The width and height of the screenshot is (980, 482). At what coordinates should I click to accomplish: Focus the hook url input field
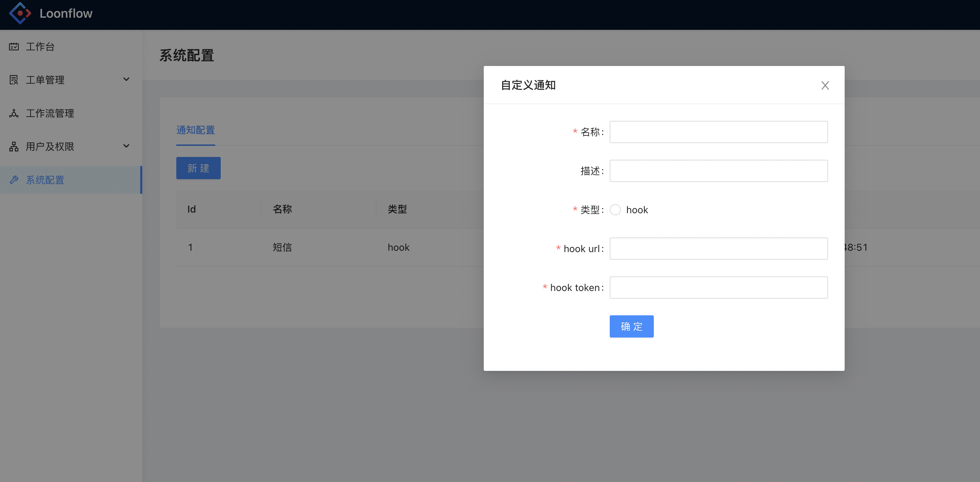[x=718, y=249]
